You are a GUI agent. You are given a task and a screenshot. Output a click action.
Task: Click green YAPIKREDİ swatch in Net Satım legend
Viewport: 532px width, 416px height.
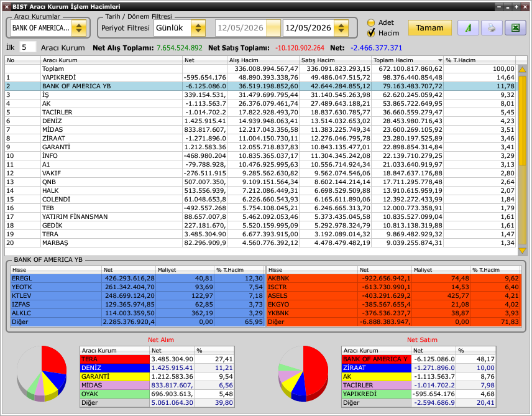coord(377,394)
